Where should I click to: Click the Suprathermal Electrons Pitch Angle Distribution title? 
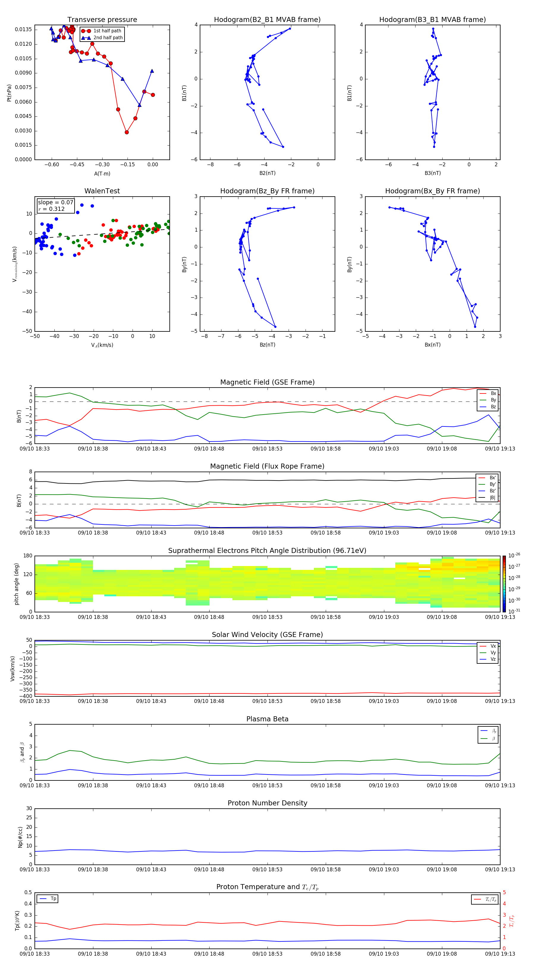pos(267,551)
